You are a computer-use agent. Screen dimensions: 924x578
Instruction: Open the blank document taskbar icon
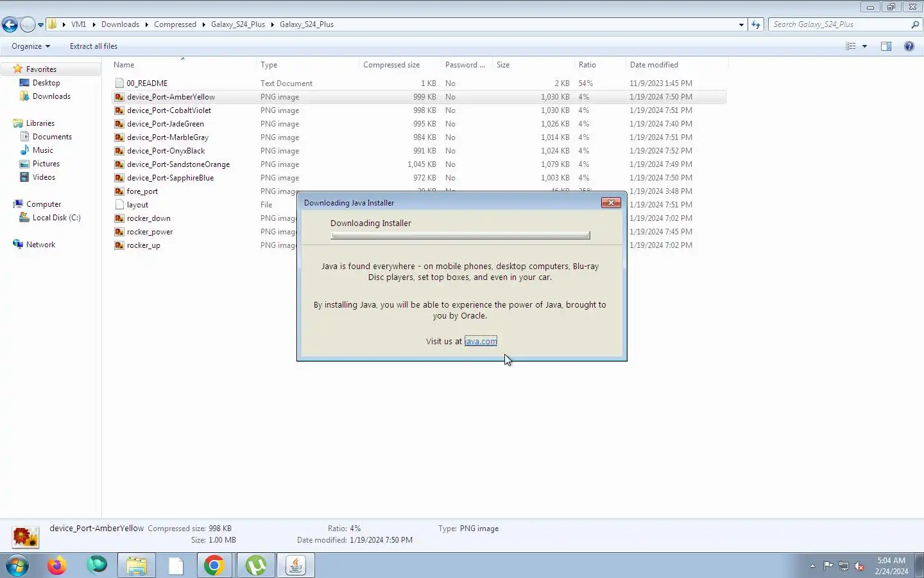pos(176,566)
